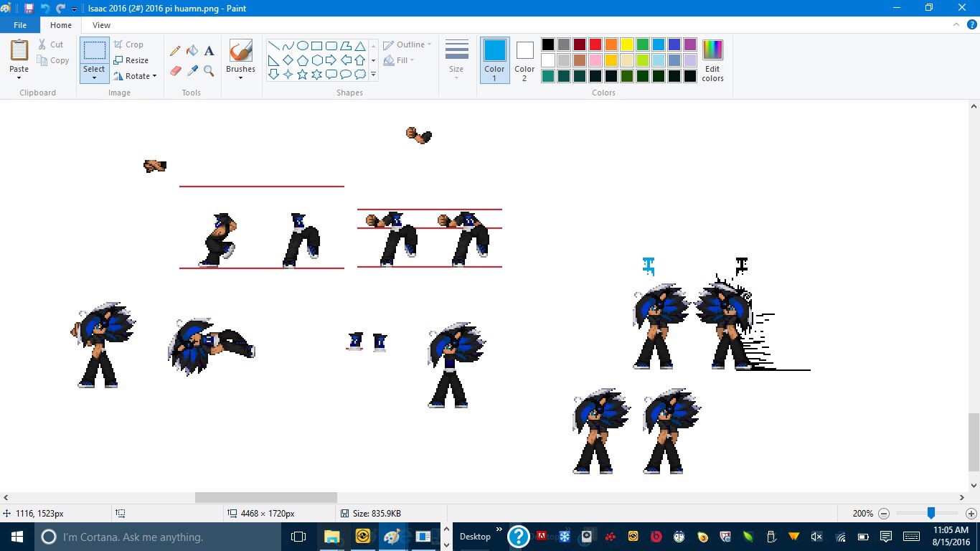Image resolution: width=980 pixels, height=551 pixels.
Task: Open the File menu
Action: point(20,25)
